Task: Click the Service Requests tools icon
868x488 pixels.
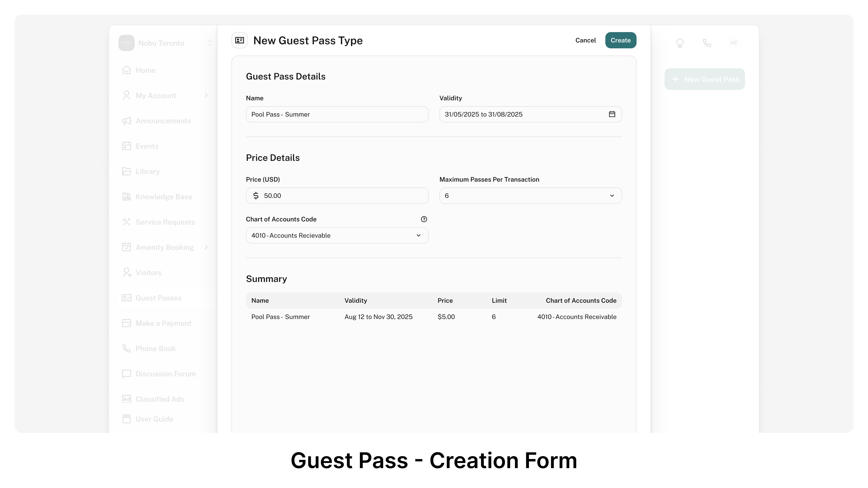Action: 126,222
